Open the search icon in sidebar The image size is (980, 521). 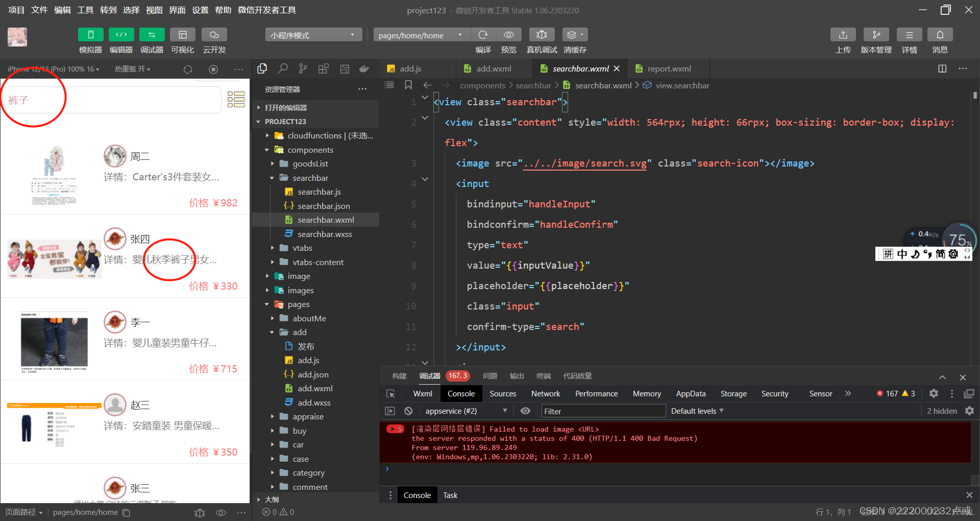[x=283, y=68]
